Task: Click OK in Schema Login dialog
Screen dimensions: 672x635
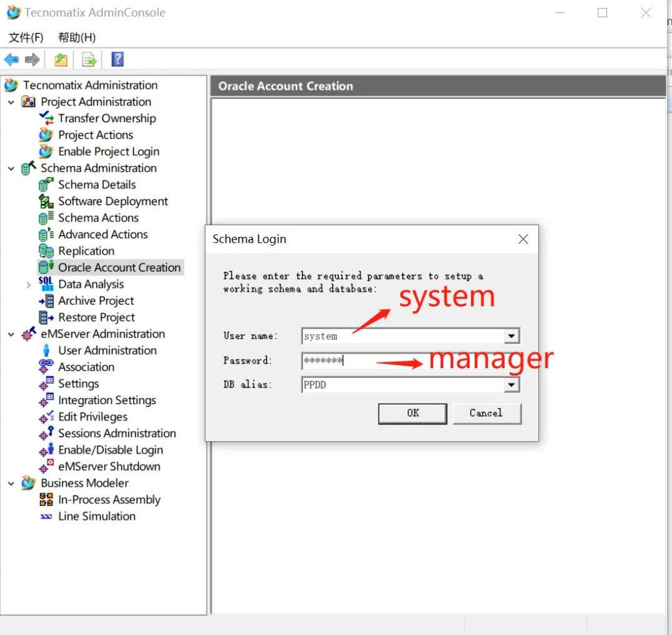Action: coord(413,413)
